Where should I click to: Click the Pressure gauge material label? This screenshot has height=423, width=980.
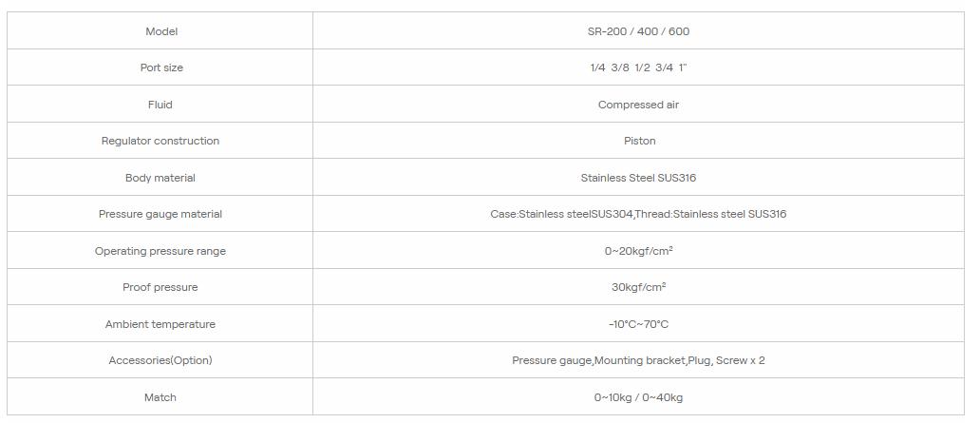160,214
